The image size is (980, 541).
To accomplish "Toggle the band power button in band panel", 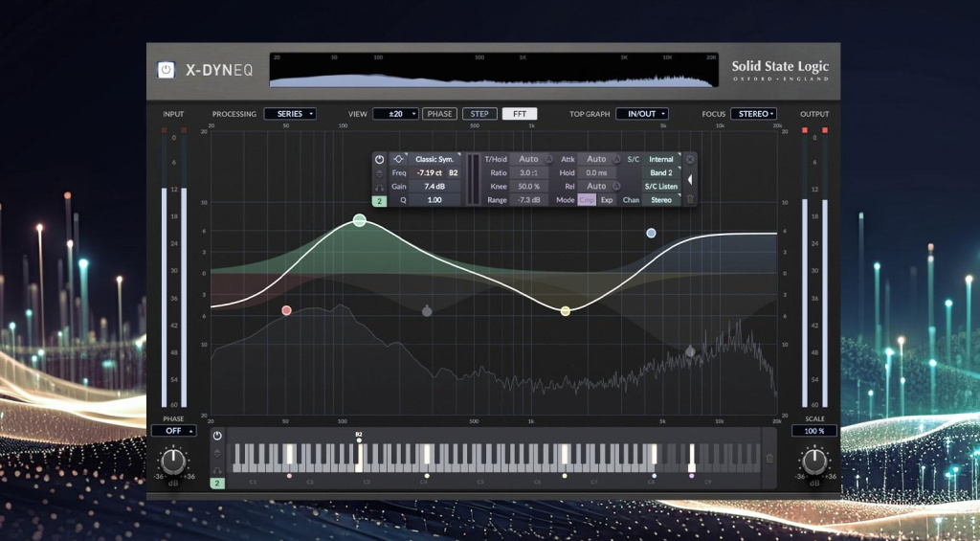I will coord(379,160).
